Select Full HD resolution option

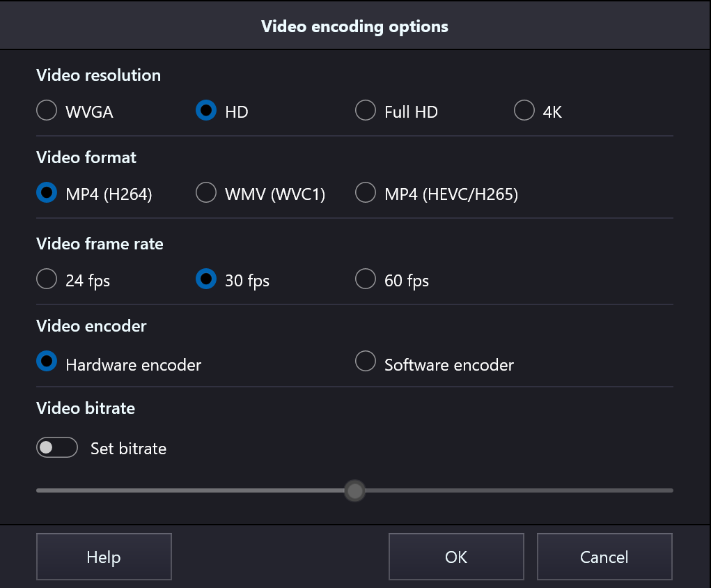(x=366, y=111)
